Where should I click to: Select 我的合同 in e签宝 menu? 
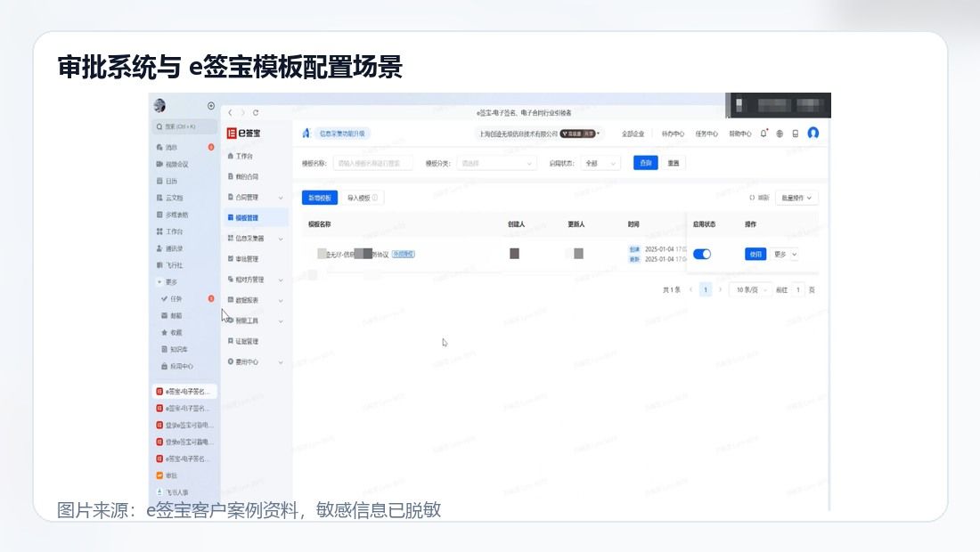[x=243, y=176]
